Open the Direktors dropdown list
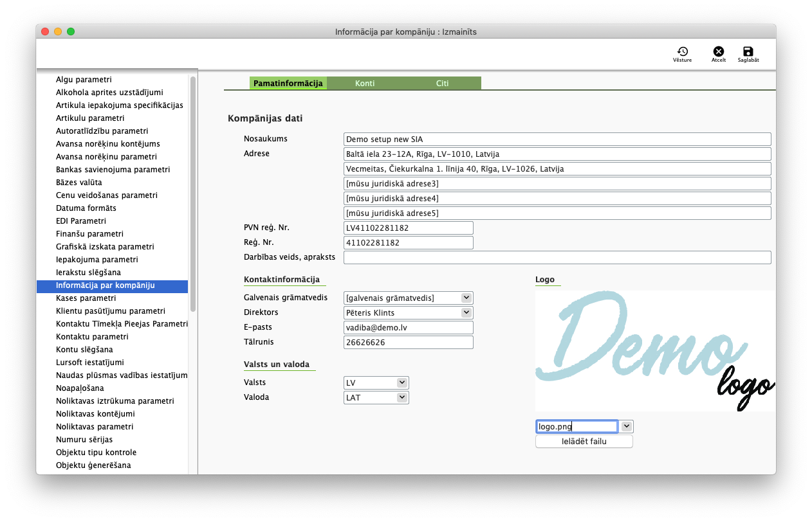This screenshot has height=522, width=812. [x=466, y=312]
